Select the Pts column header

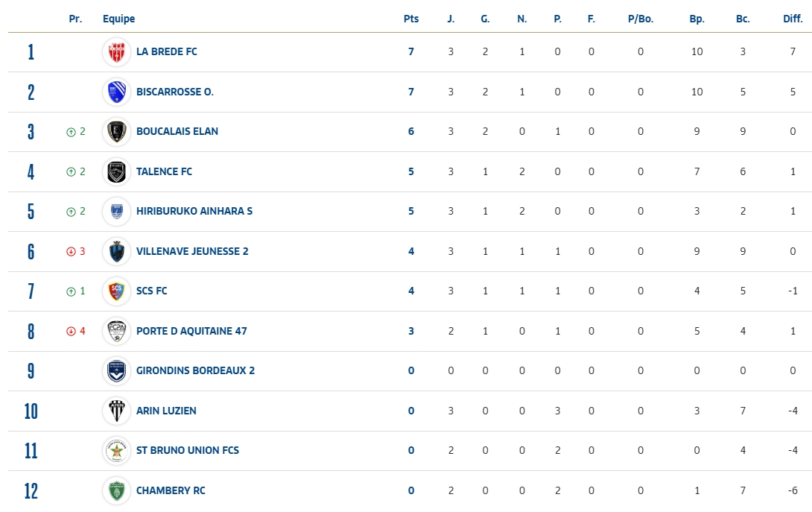point(411,19)
